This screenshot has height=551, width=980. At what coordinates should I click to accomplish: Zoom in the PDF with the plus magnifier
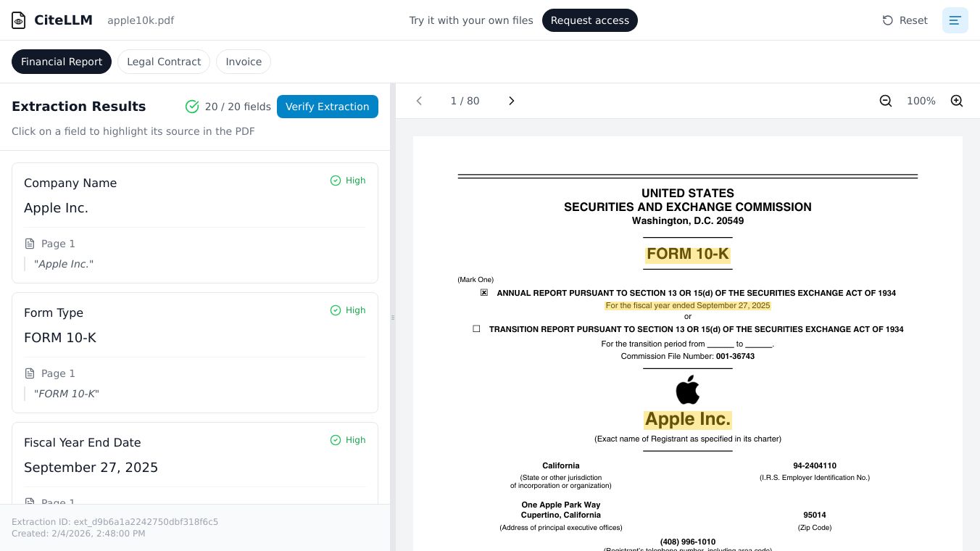[x=957, y=101]
